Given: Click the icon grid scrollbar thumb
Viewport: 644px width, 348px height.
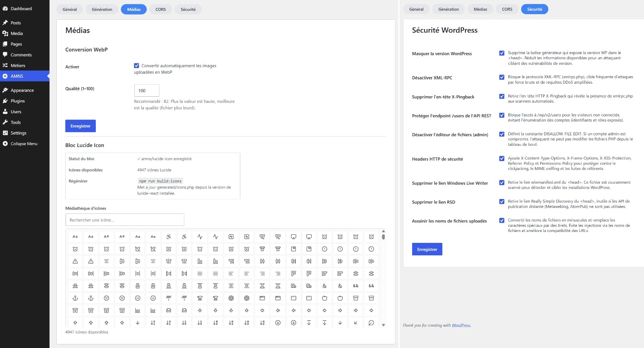Looking at the screenshot, I should point(383,237).
